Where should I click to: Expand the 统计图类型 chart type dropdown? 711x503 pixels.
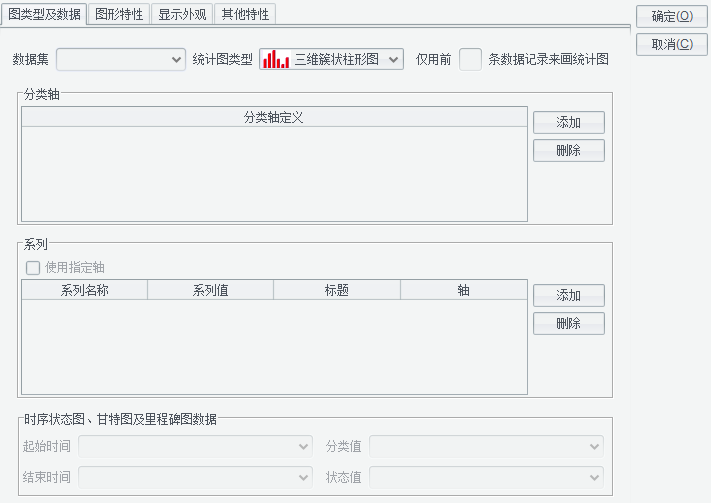[394, 60]
